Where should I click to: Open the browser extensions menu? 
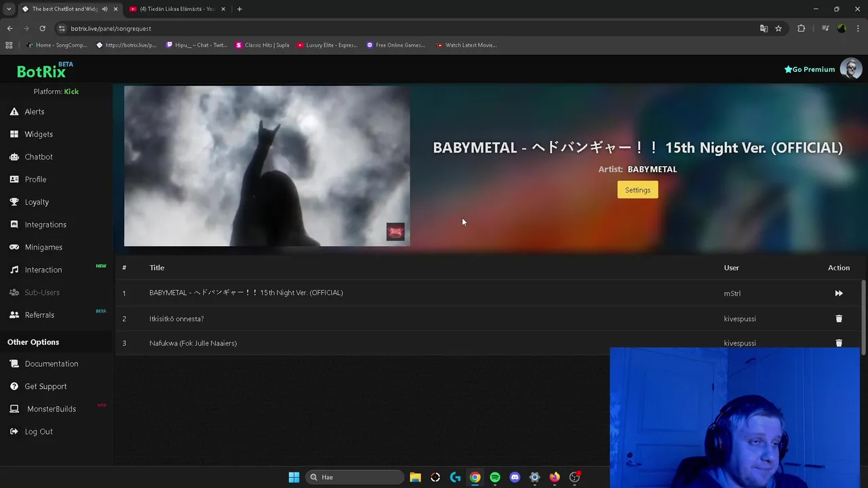point(801,28)
